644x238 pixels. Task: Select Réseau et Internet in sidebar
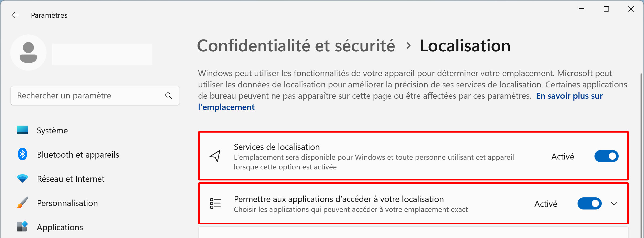pos(71,179)
